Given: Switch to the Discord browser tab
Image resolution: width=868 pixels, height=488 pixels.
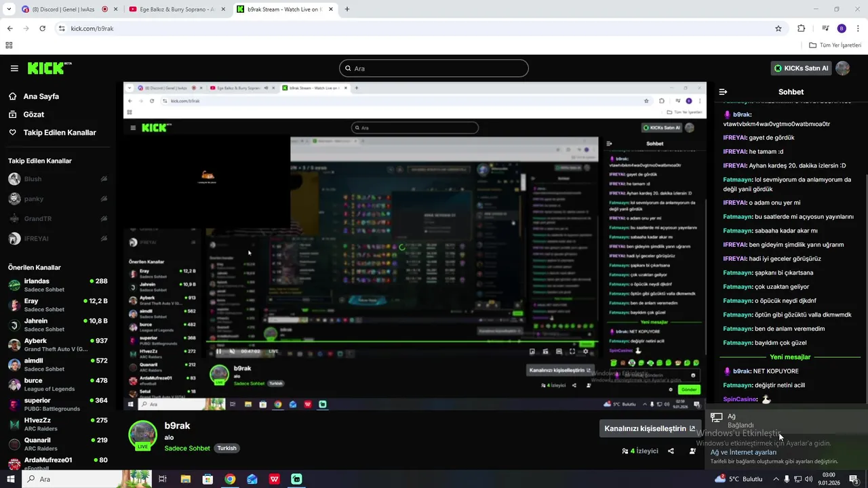Looking at the screenshot, I should coord(66,9).
